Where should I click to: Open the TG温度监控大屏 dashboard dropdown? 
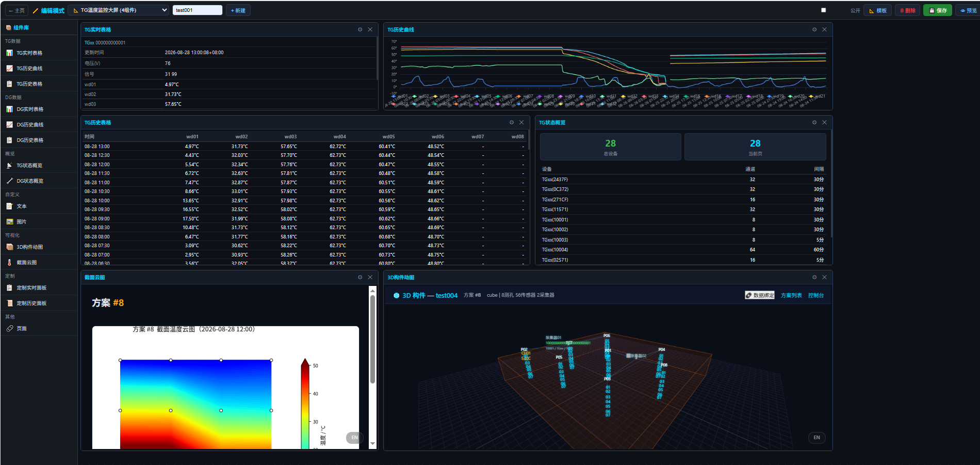pos(119,10)
